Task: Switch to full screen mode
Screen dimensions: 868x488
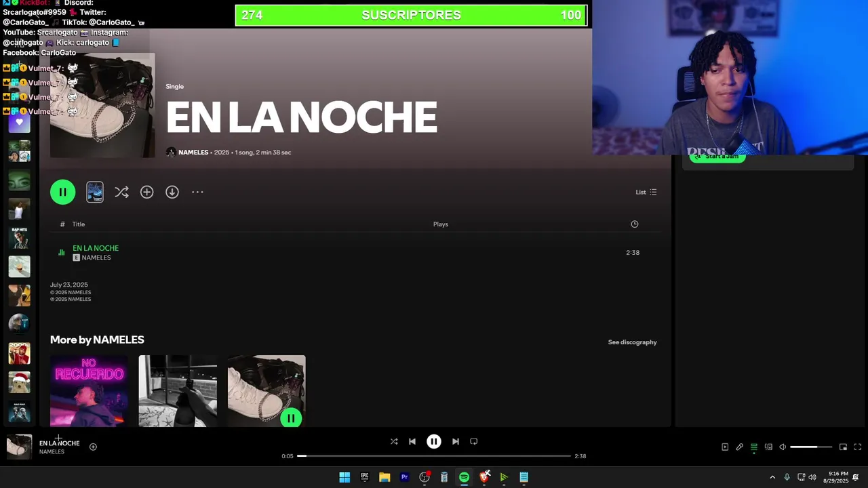Action: coord(857,447)
